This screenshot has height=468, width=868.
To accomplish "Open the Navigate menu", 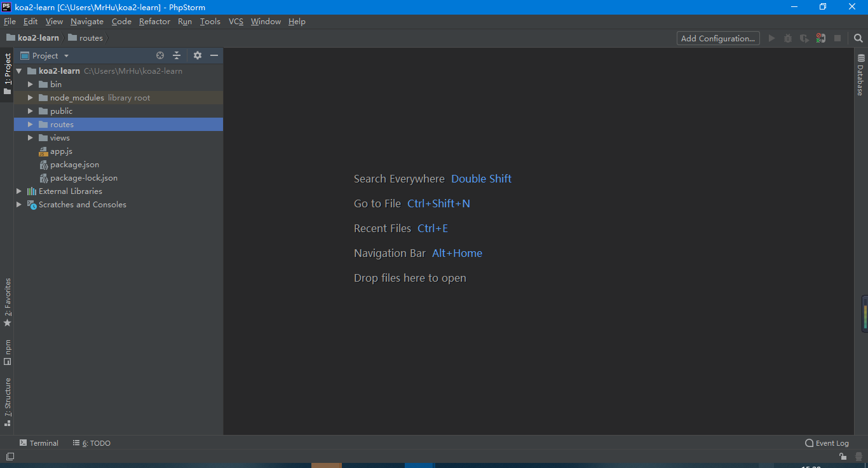I will [87, 22].
